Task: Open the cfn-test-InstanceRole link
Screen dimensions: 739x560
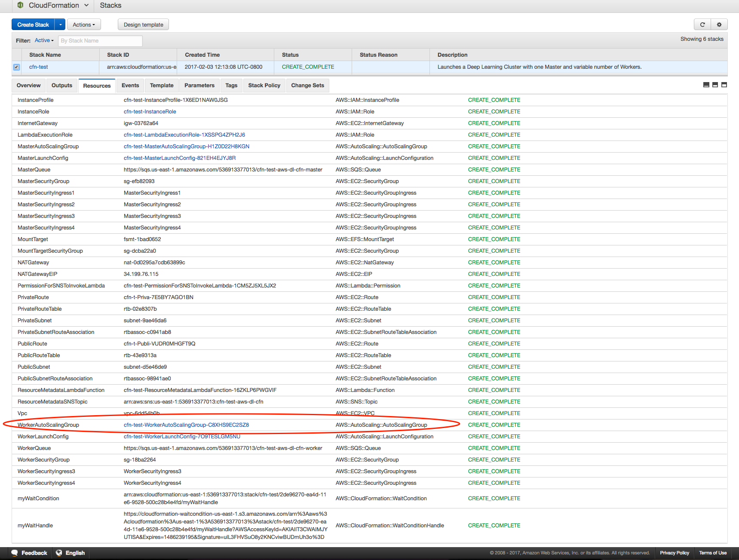Action: coord(150,112)
